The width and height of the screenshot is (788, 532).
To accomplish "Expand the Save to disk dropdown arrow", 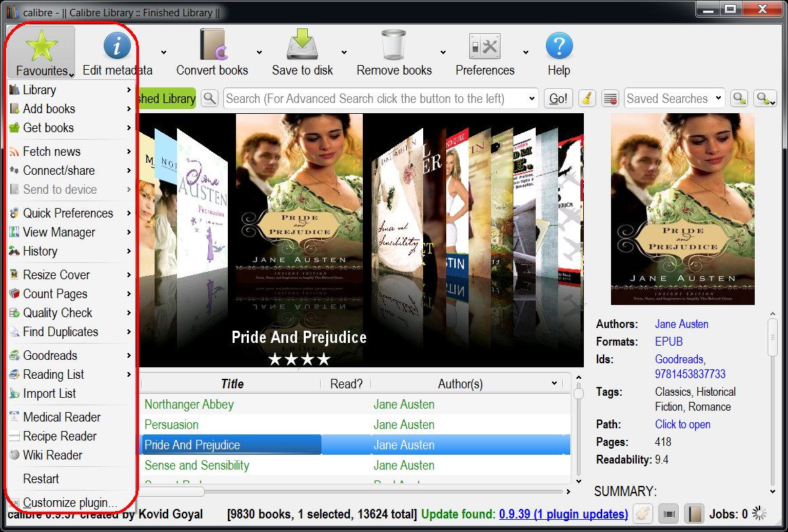I will (x=344, y=52).
